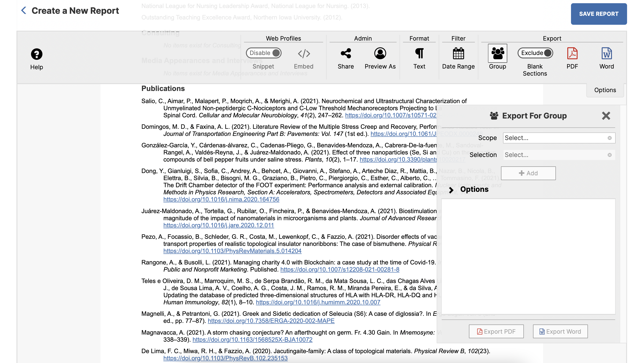Click the Publications heading

point(163,89)
